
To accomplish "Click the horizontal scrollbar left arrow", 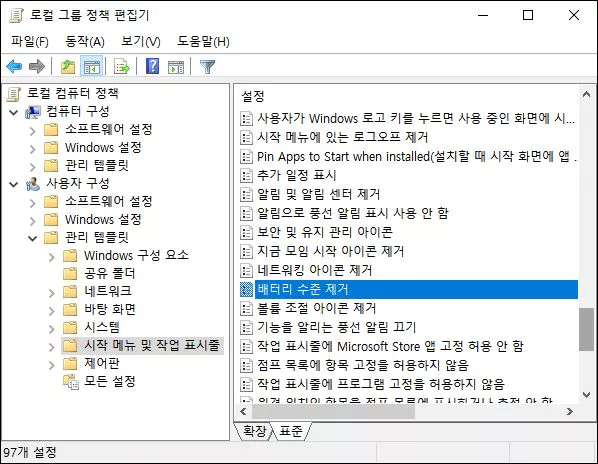I will pos(243,411).
